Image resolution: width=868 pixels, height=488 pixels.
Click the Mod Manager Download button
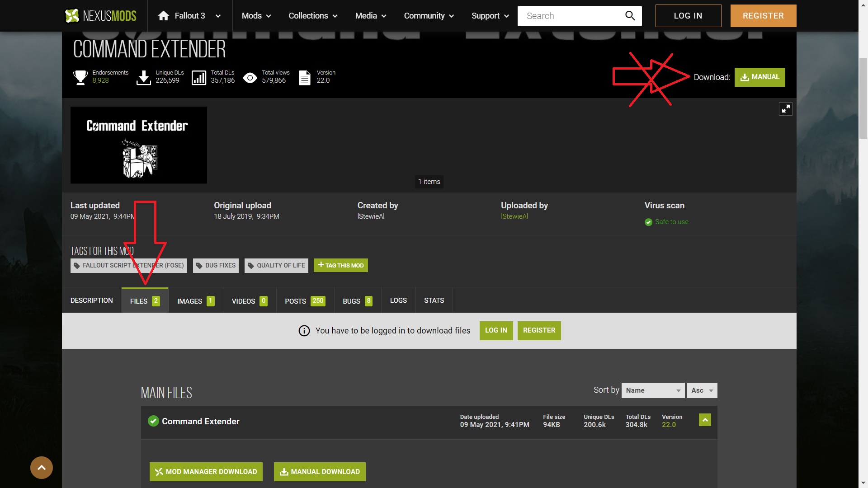coord(206,472)
